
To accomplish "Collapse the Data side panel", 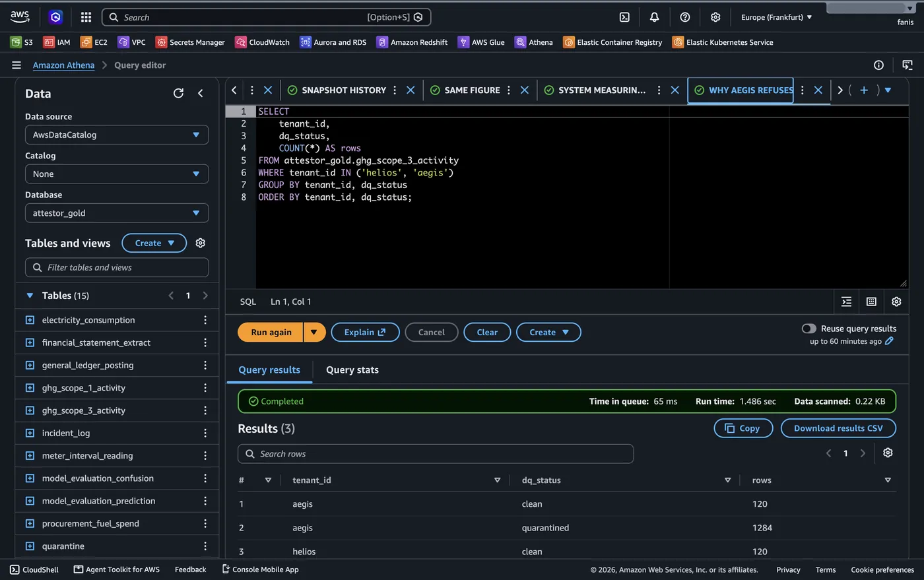I will 201,93.
